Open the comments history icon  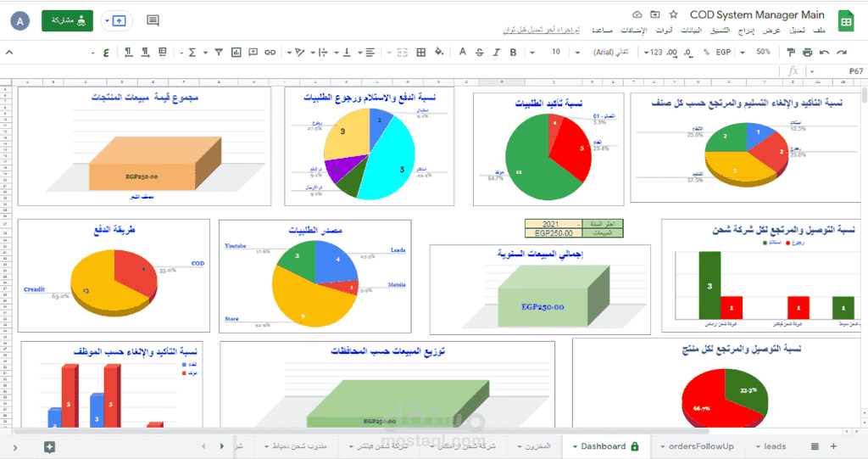tap(153, 21)
